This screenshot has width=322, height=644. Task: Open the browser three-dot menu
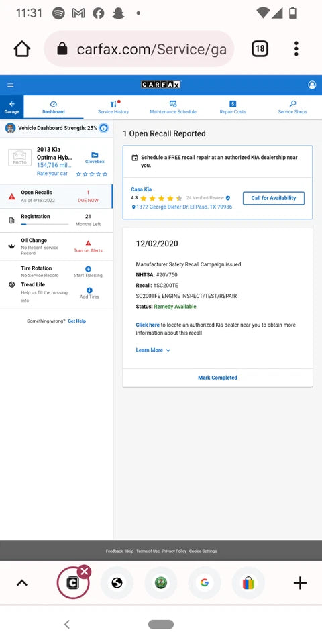[x=296, y=49]
